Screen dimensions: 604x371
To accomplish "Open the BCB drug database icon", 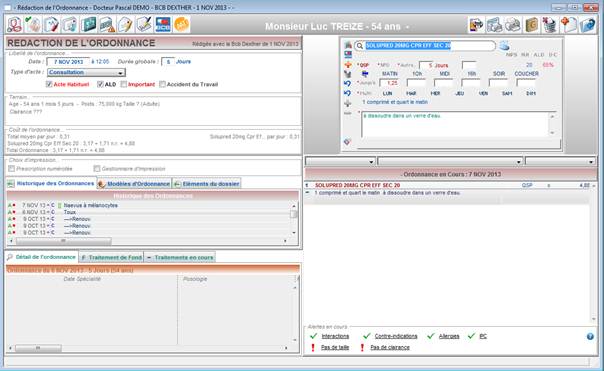I will 163,25.
